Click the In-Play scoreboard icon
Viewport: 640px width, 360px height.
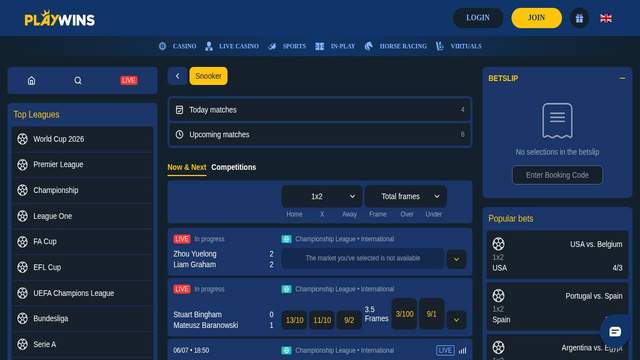tap(320, 46)
